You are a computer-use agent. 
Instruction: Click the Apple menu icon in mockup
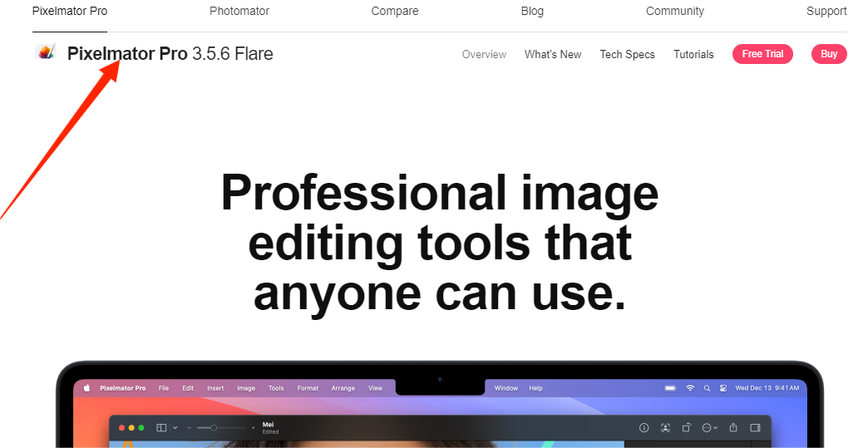86,387
